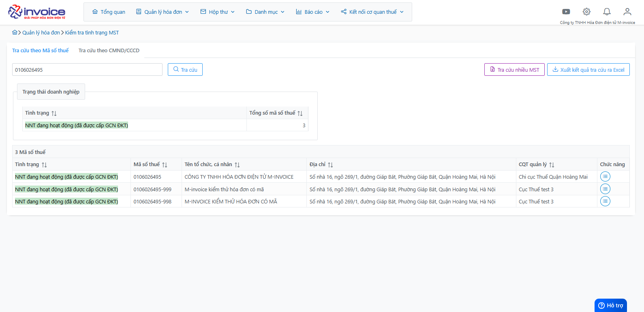
Task: Open the user account profile icon
Action: (x=627, y=12)
